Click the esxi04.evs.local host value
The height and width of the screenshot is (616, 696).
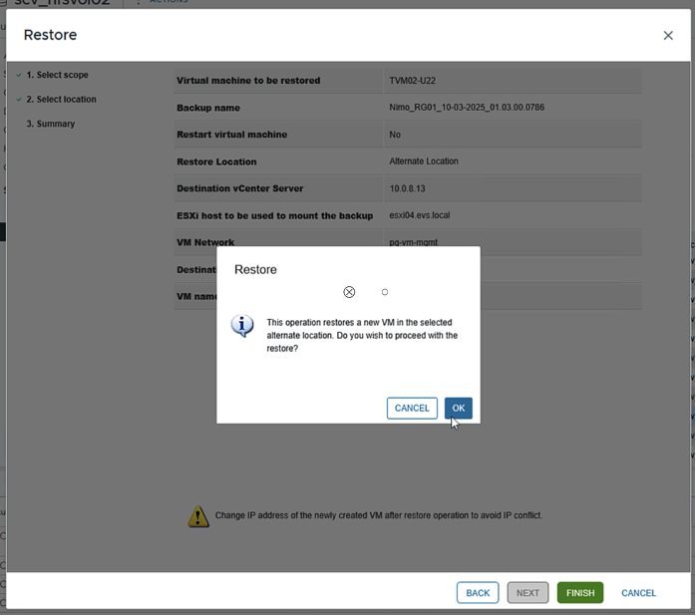click(420, 215)
